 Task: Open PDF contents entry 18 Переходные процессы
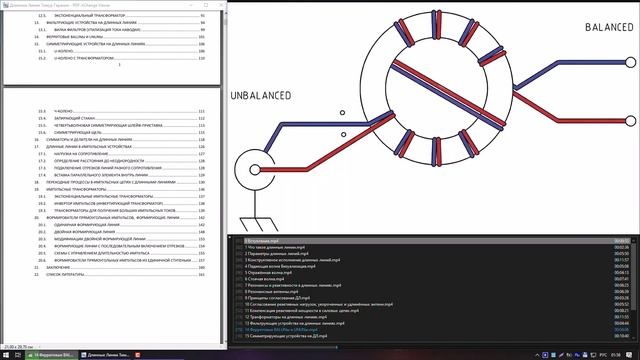point(119,182)
